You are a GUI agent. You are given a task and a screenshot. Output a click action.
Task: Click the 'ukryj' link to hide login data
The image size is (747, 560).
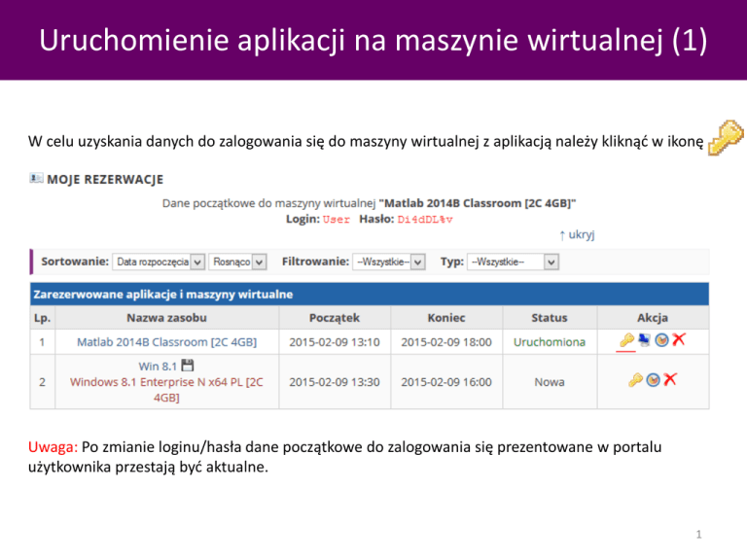(577, 234)
